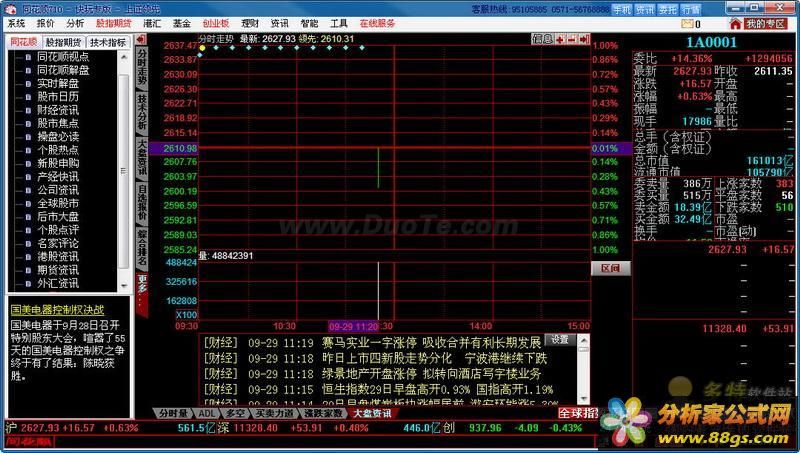Click the X100 volume scale label
This screenshot has height=453, width=800.
click(186, 315)
